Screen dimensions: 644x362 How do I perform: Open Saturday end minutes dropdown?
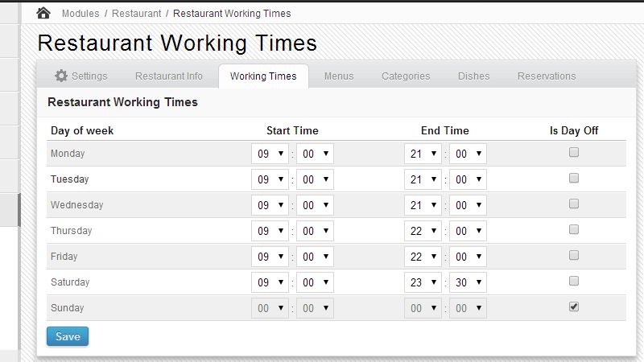468,282
